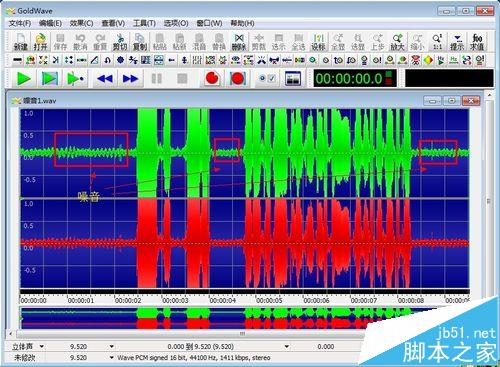Open the control properties window icon

pos(293,79)
